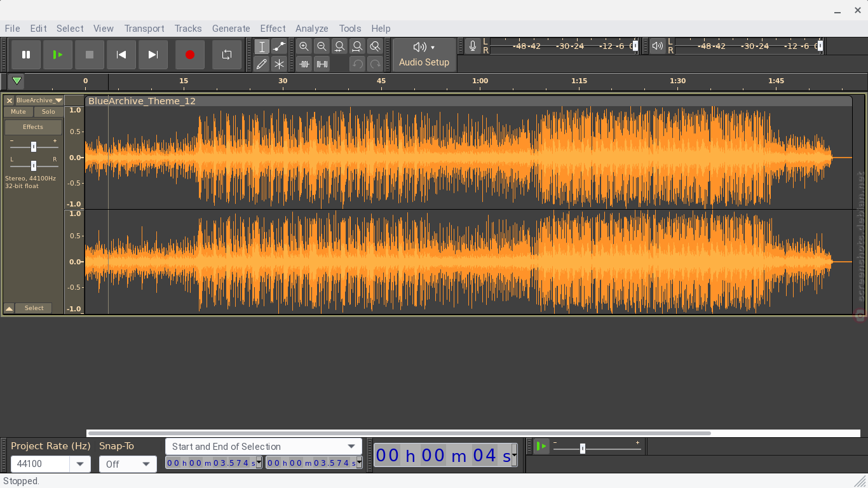Viewport: 868px width, 488px height.
Task: Skip to the start of the project
Action: 121,55
